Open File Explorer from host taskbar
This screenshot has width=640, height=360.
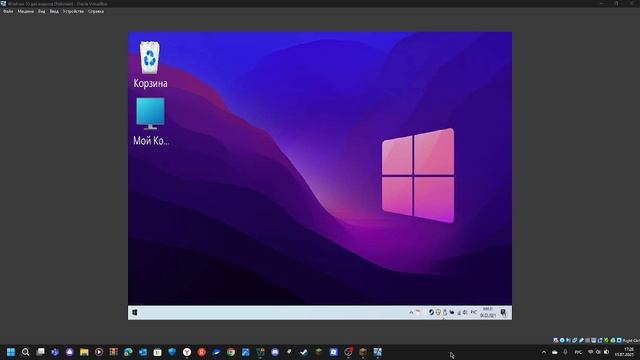click(84, 352)
